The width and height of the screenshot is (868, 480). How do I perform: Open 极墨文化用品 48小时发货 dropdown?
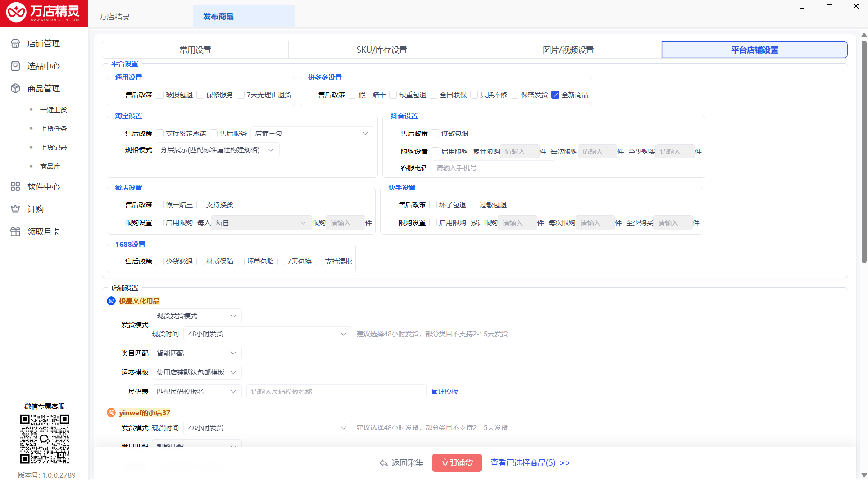[268, 334]
